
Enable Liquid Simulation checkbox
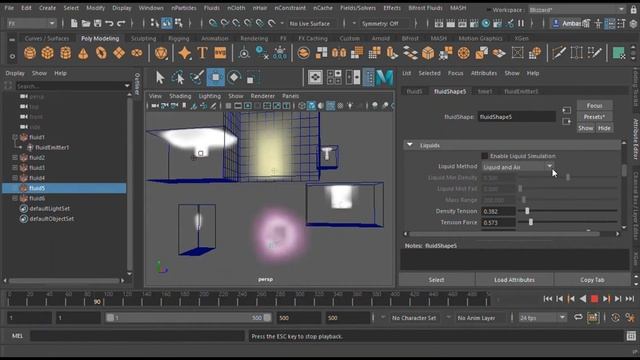click(484, 156)
